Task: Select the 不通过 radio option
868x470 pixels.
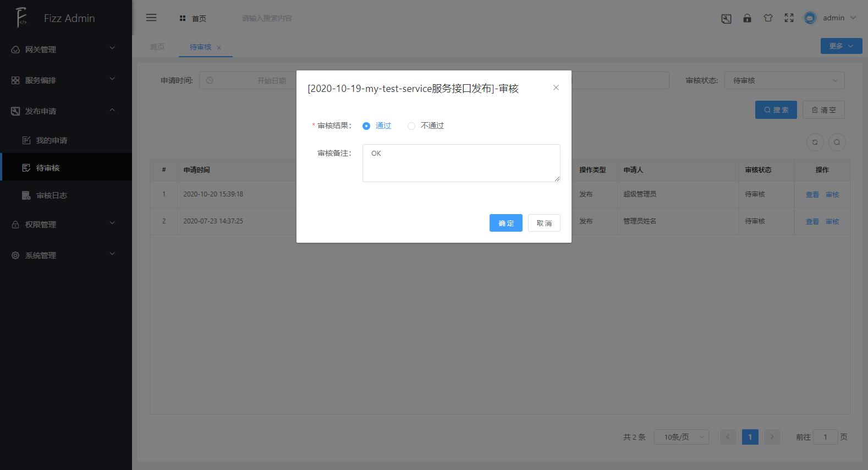Action: pos(411,126)
